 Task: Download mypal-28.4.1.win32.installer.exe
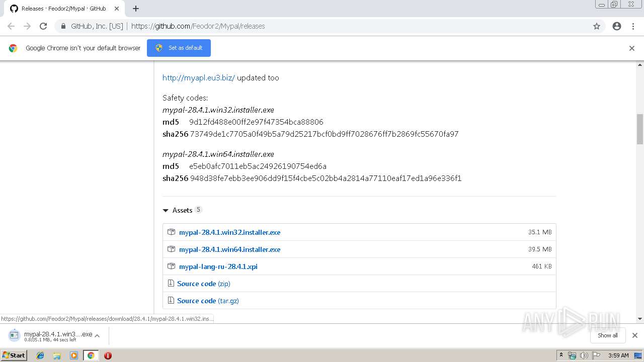229,232
